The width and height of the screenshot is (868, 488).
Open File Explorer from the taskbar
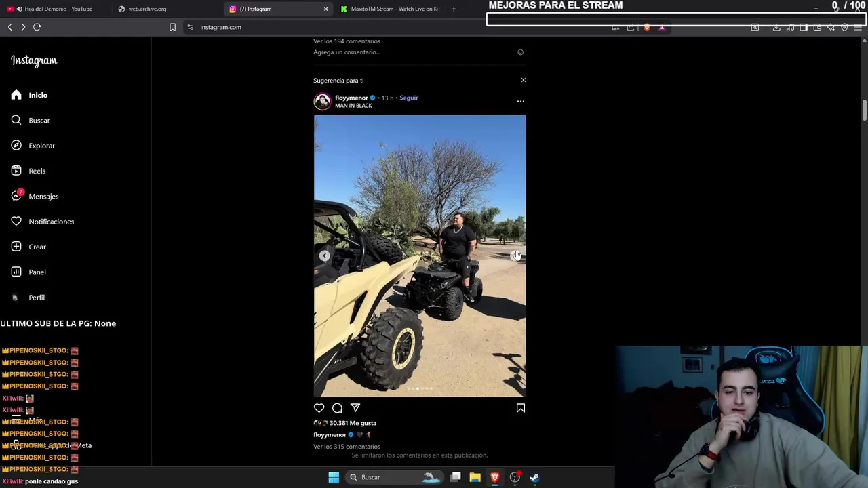pos(475,477)
